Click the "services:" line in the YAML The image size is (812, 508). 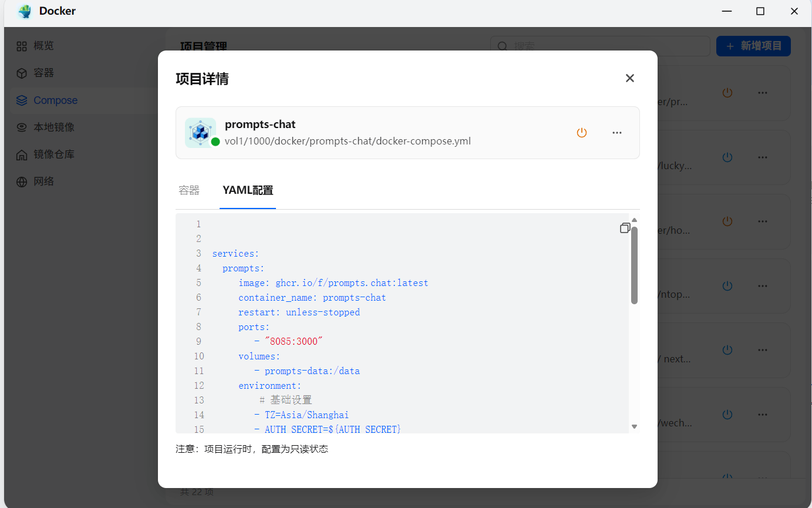(235, 254)
